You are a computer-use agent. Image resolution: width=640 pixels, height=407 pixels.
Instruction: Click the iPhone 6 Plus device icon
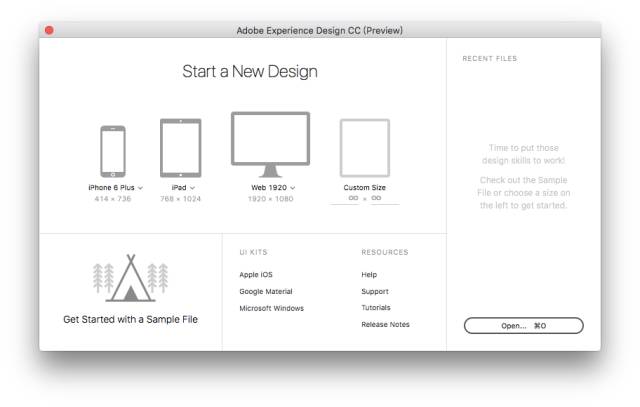click(113, 151)
